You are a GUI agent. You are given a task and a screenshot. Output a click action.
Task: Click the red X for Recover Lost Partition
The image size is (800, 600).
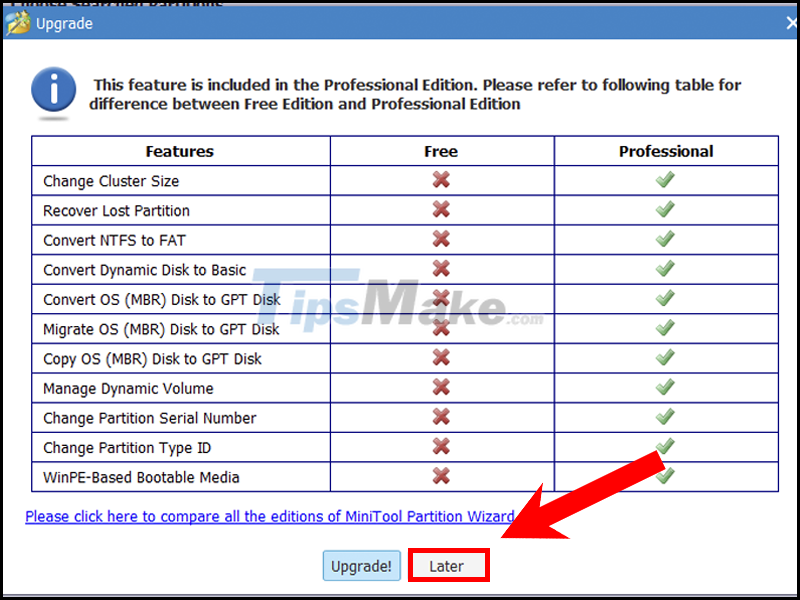click(x=441, y=209)
